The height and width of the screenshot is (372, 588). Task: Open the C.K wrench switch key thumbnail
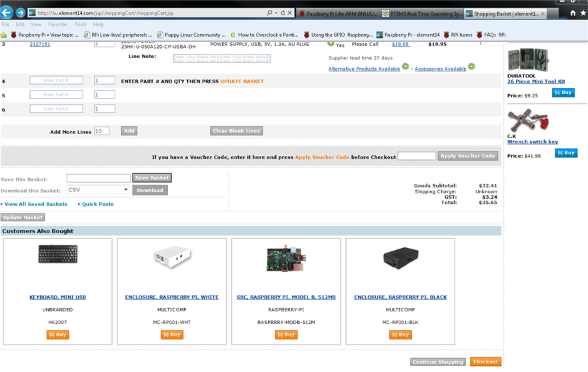tap(528, 121)
